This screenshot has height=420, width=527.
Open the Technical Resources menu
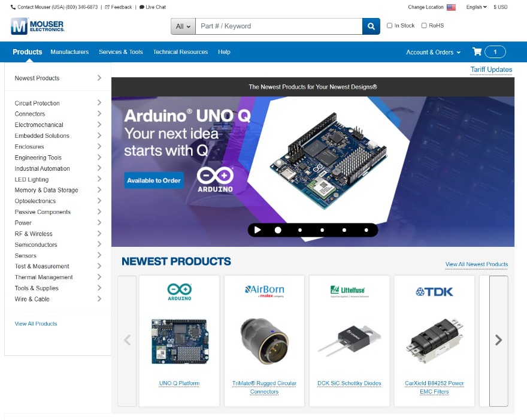click(x=180, y=52)
